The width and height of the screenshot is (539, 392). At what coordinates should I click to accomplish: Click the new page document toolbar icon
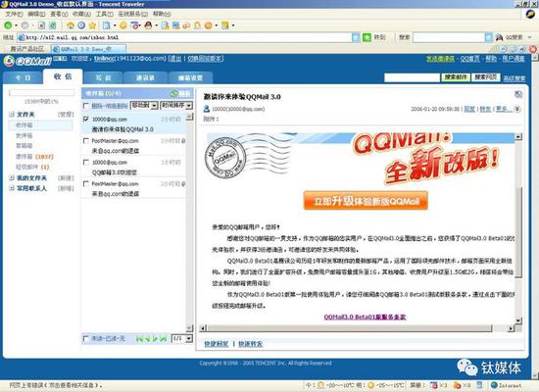point(107,25)
